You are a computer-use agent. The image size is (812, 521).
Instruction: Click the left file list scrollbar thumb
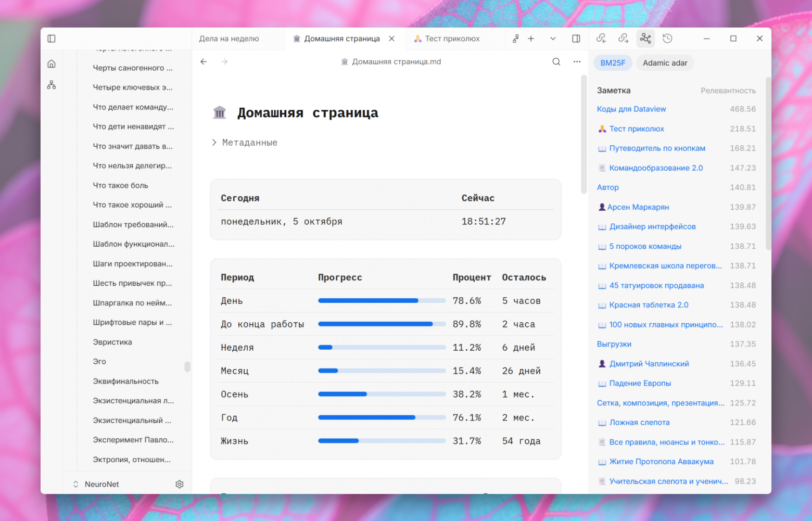pyautogui.click(x=187, y=367)
